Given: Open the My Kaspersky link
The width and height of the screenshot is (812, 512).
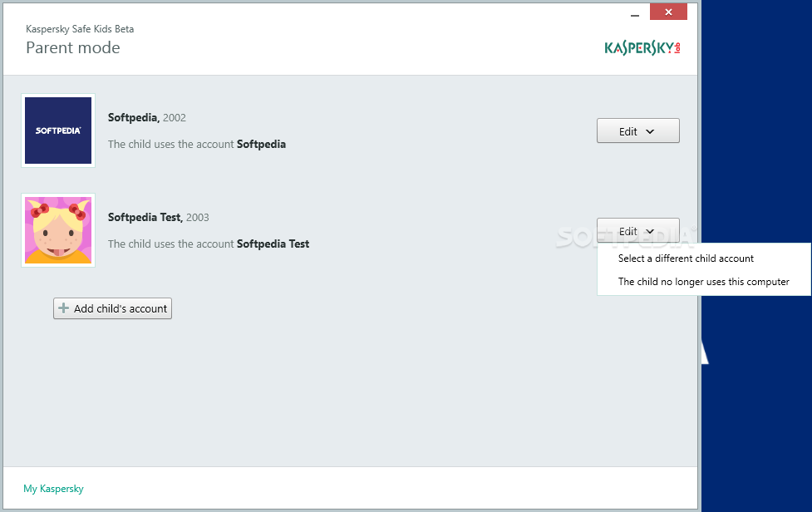Looking at the screenshot, I should [53, 489].
